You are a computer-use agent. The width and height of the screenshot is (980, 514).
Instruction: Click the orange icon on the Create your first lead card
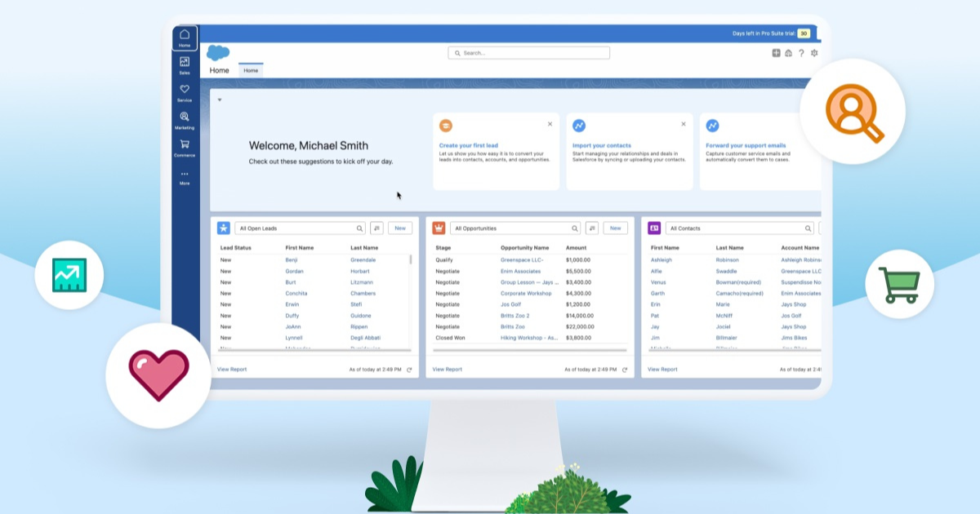click(x=445, y=126)
